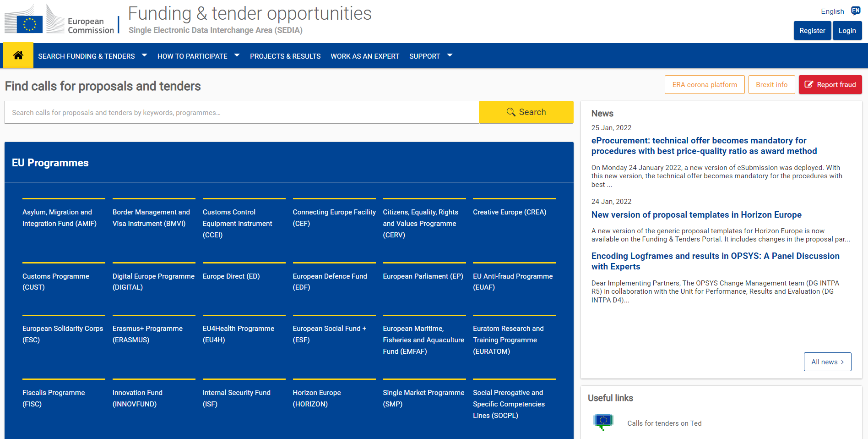Open Single Market Programme (SMP)
The image size is (868, 439).
(x=424, y=398)
